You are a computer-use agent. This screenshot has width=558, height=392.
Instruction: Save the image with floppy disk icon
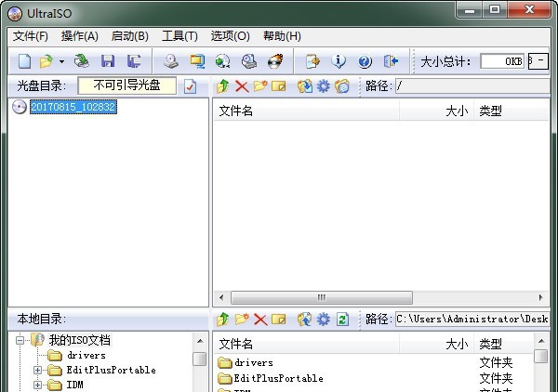[108, 61]
